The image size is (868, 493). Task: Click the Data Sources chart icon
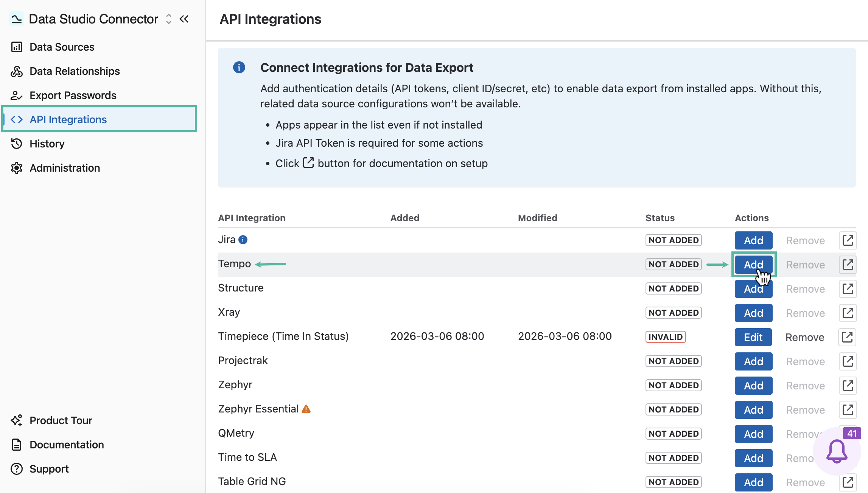coord(17,47)
